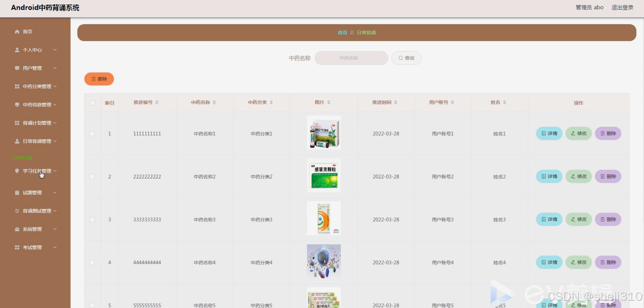Sort by 中药分类 column arrows
Screen dimensions: 644x308
[x=271, y=102]
